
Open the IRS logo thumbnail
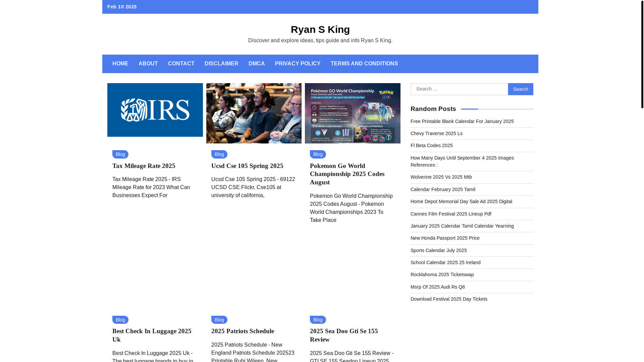click(x=155, y=110)
